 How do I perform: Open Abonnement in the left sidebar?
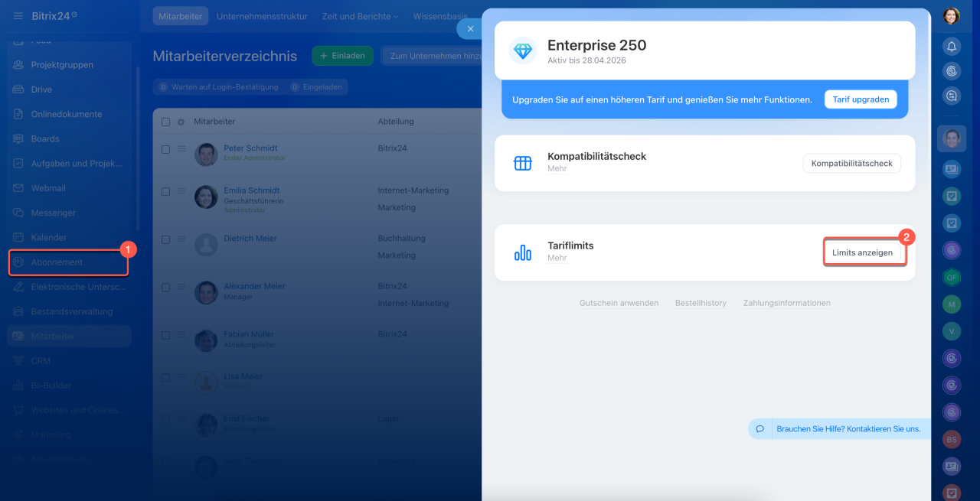click(x=69, y=262)
